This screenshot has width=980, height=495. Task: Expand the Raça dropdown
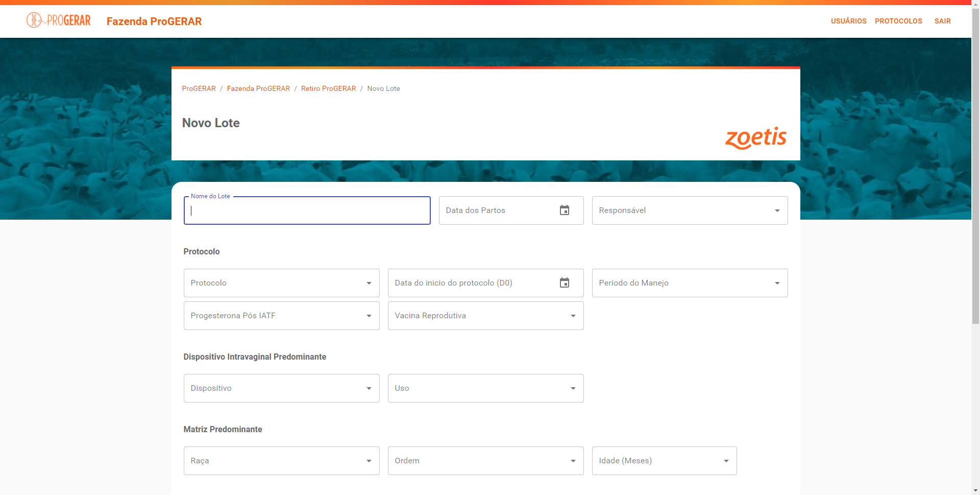pos(281,461)
